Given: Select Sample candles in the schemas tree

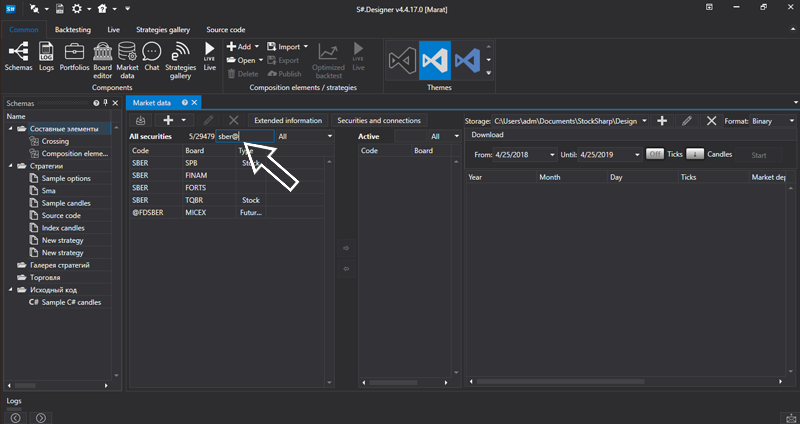Looking at the screenshot, I should [65, 203].
